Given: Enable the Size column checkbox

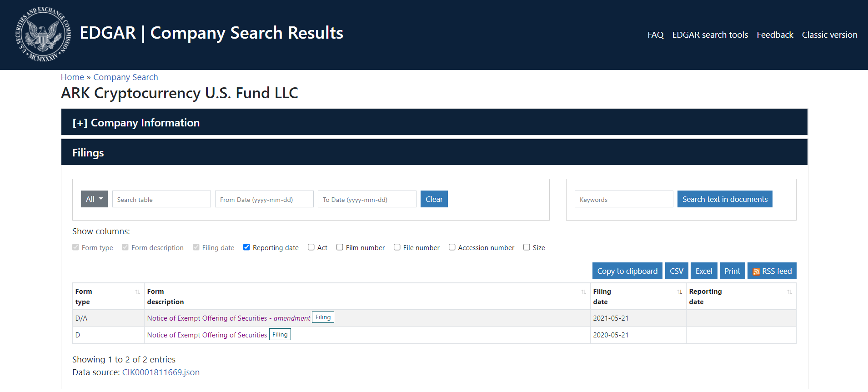Looking at the screenshot, I should 527,247.
